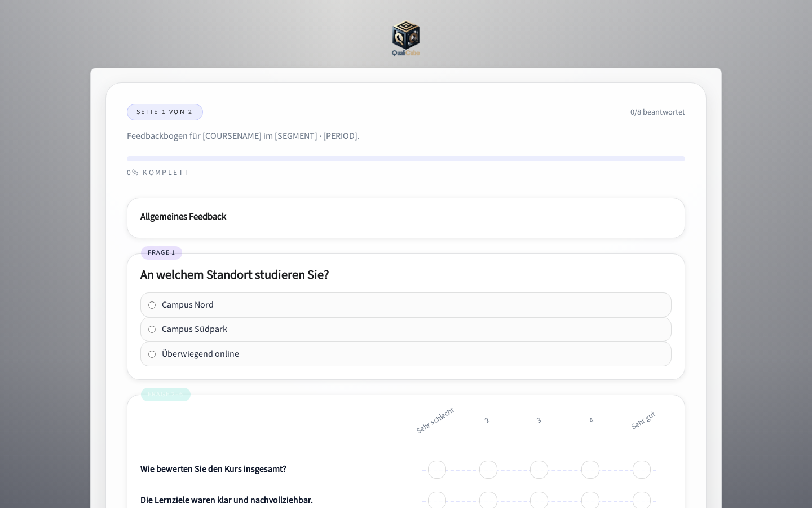
Task: Click the Seite 1 von 2 badge
Action: tap(165, 112)
